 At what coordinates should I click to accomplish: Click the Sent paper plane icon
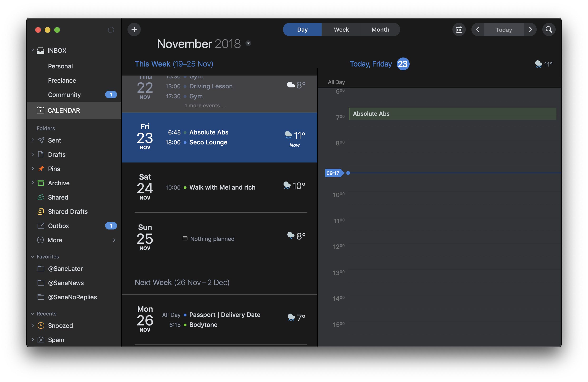pyautogui.click(x=41, y=140)
